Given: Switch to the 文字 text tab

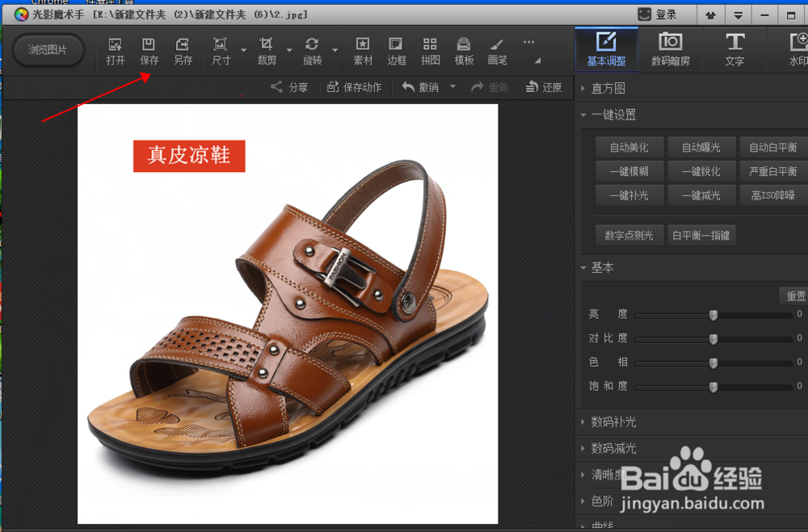Looking at the screenshot, I should (734, 49).
